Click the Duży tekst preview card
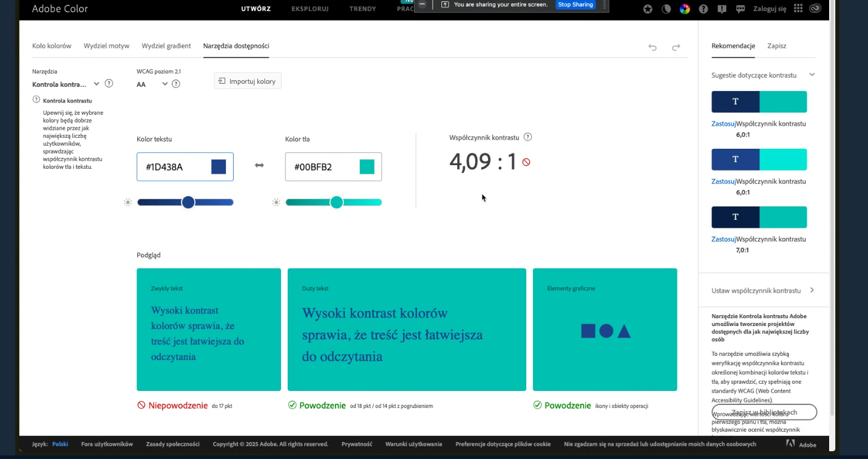 pyautogui.click(x=407, y=330)
